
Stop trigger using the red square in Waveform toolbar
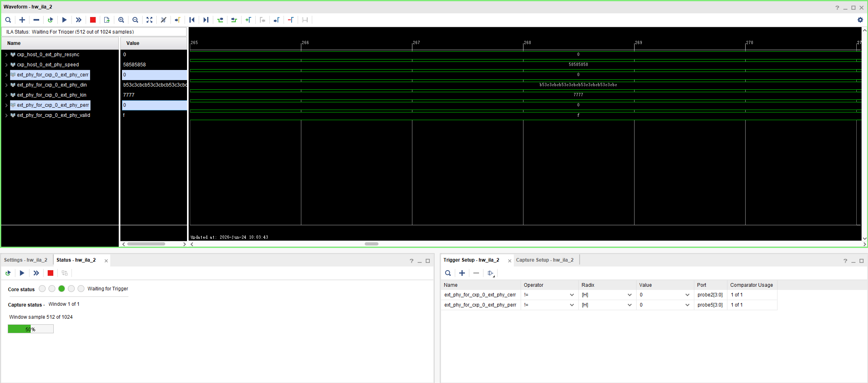coord(93,20)
